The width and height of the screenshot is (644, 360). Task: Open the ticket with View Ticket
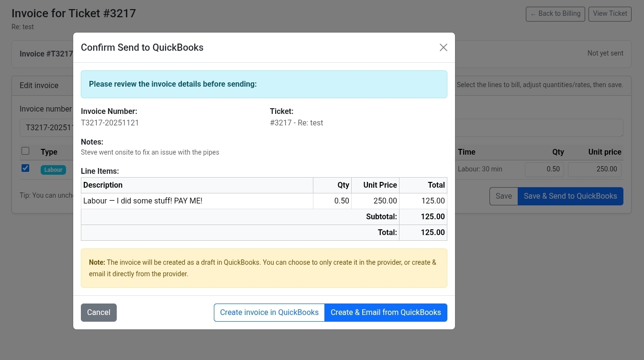click(x=610, y=13)
